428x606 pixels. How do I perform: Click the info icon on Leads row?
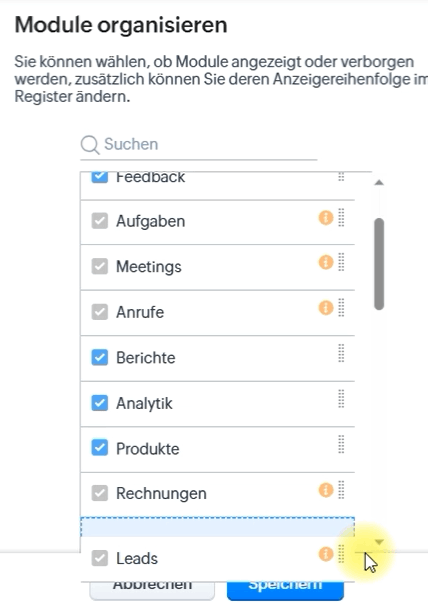(326, 554)
